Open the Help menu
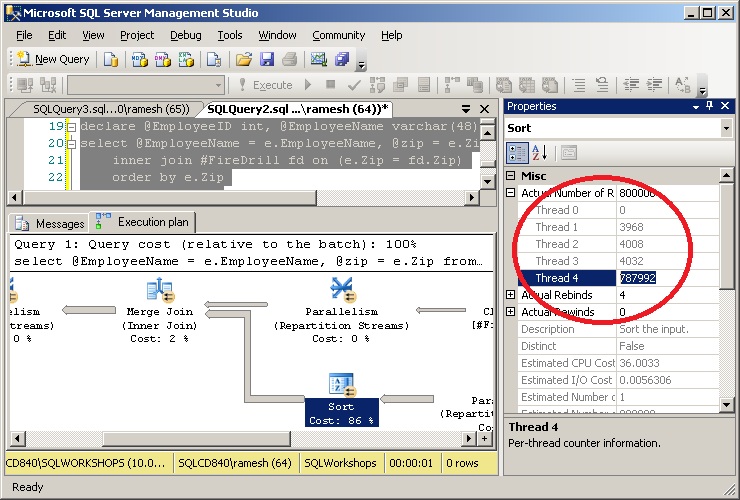Image resolution: width=740 pixels, height=500 pixels. pos(392,35)
